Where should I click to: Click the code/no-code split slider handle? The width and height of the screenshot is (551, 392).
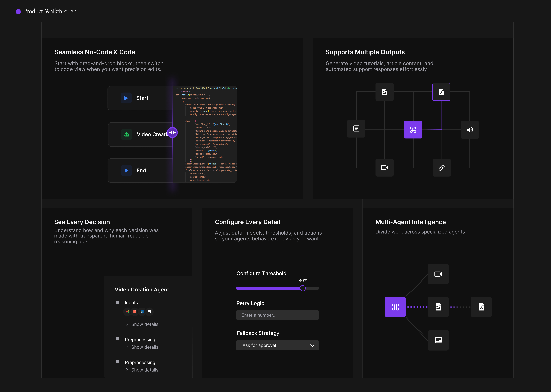click(172, 132)
